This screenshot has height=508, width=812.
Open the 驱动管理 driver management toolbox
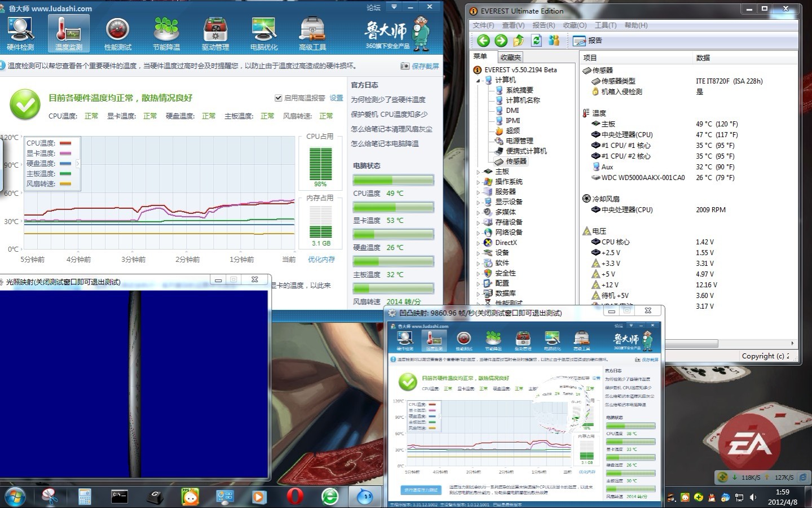click(x=215, y=33)
